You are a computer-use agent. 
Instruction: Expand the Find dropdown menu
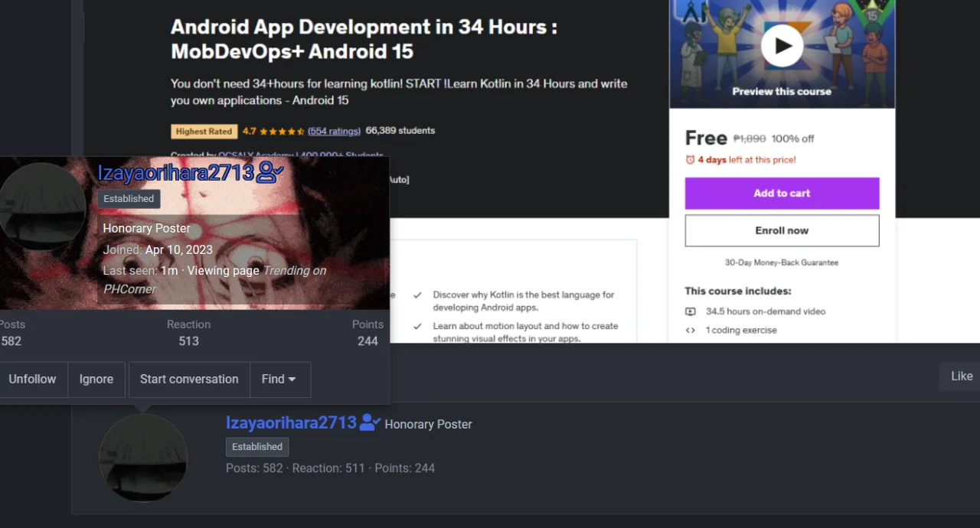pyautogui.click(x=279, y=379)
